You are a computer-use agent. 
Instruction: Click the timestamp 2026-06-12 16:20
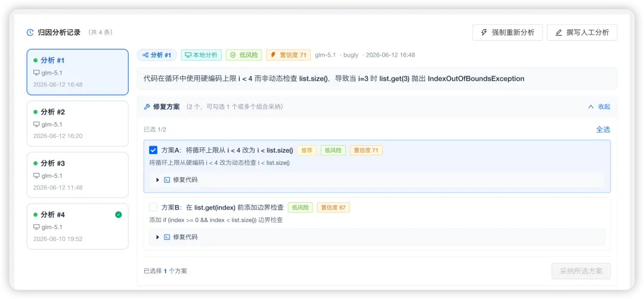point(58,136)
